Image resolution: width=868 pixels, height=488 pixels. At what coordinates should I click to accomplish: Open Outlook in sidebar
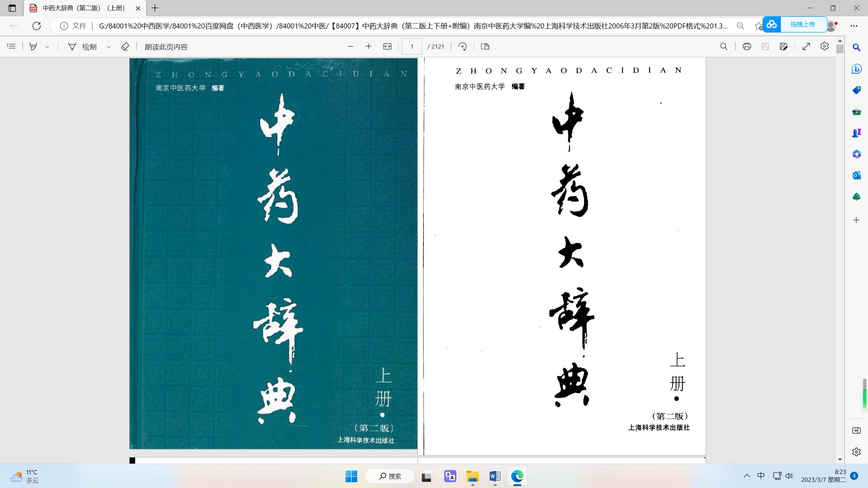pyautogui.click(x=856, y=176)
